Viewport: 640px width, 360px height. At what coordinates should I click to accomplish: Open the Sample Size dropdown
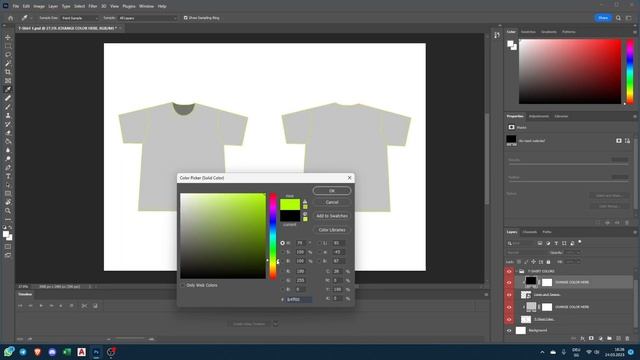(x=80, y=18)
